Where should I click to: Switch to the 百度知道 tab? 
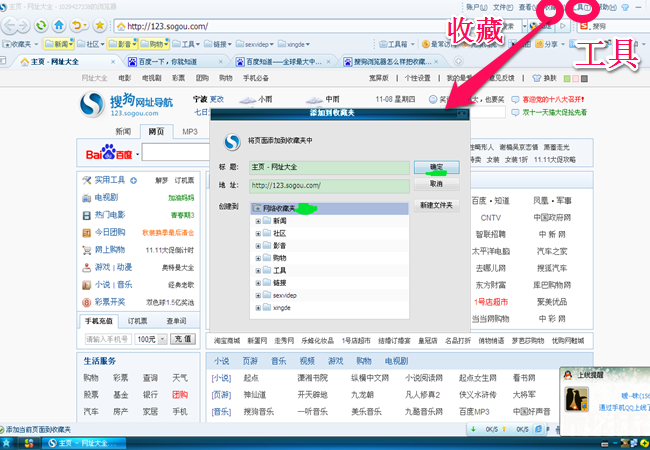(x=284, y=62)
